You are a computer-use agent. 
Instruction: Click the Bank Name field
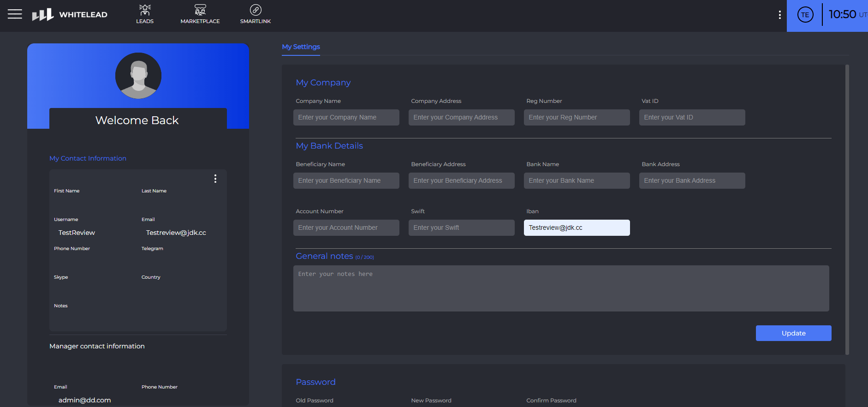[577, 180]
